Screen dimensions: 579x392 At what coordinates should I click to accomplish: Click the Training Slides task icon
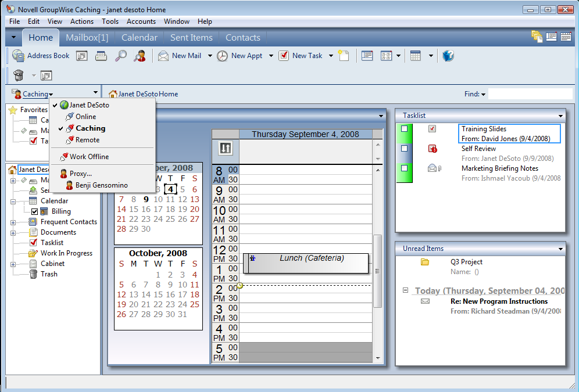(432, 129)
